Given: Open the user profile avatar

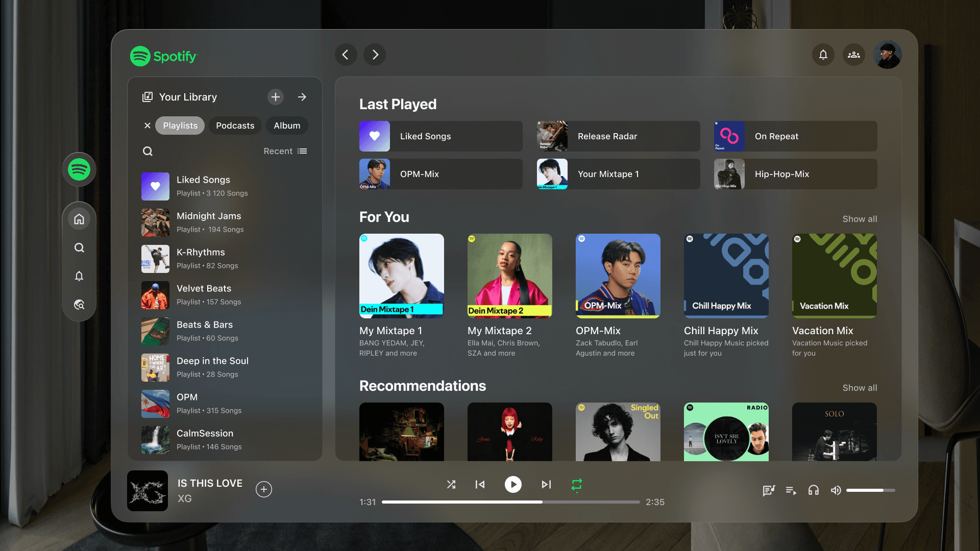Looking at the screenshot, I should [888, 55].
